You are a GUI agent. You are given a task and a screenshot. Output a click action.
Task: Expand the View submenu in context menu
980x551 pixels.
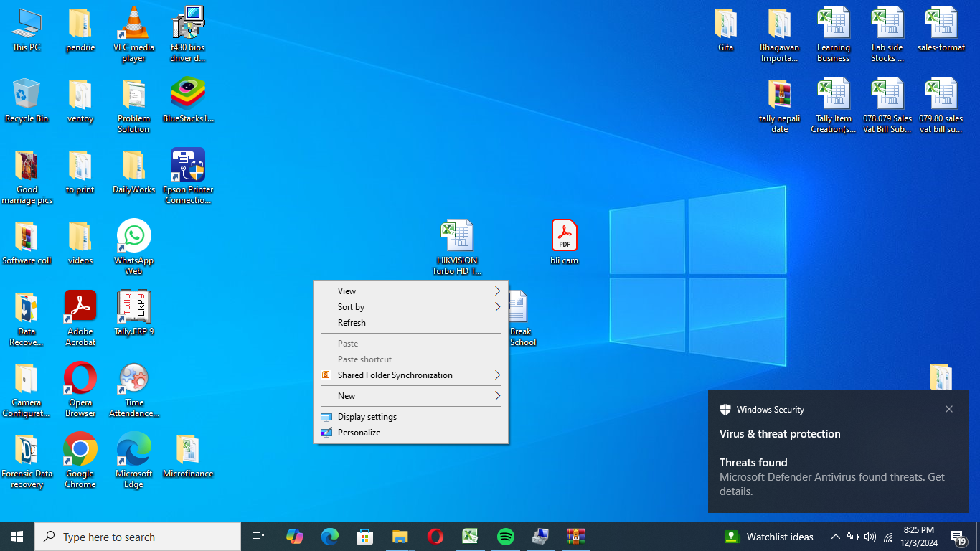coord(410,291)
